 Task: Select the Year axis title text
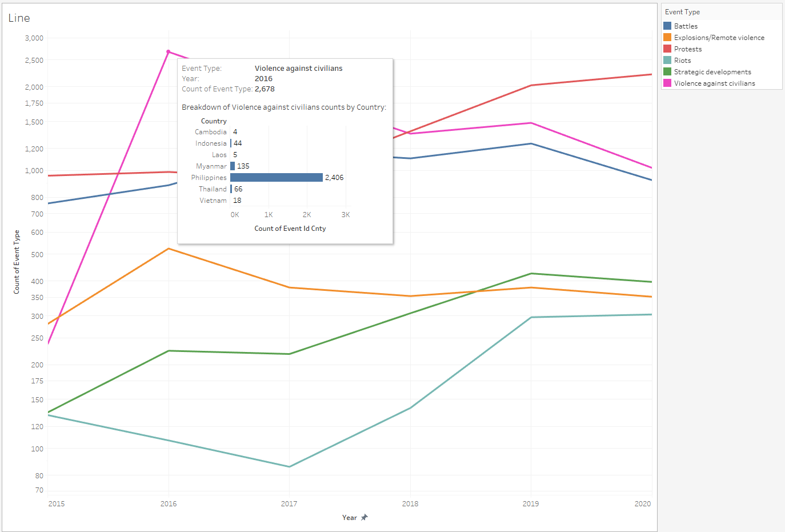pos(349,518)
